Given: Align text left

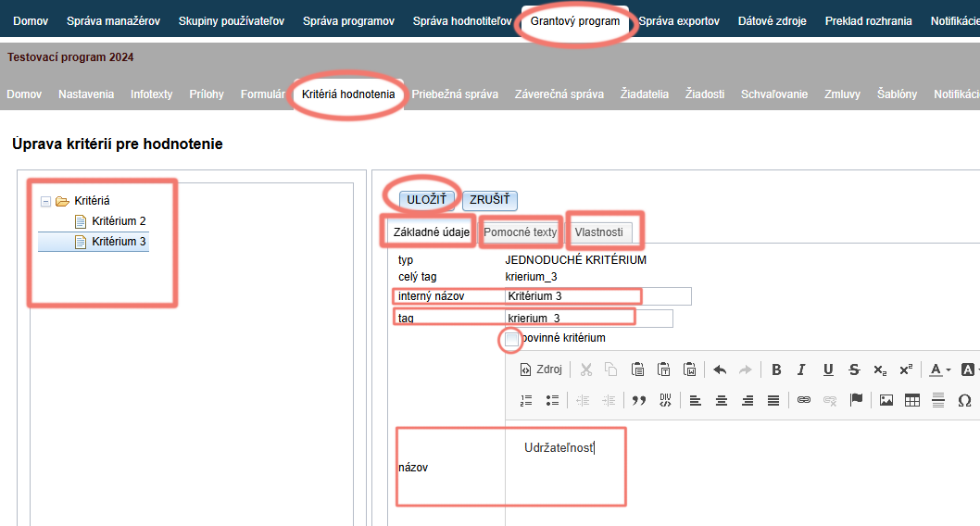Looking at the screenshot, I should click(695, 400).
